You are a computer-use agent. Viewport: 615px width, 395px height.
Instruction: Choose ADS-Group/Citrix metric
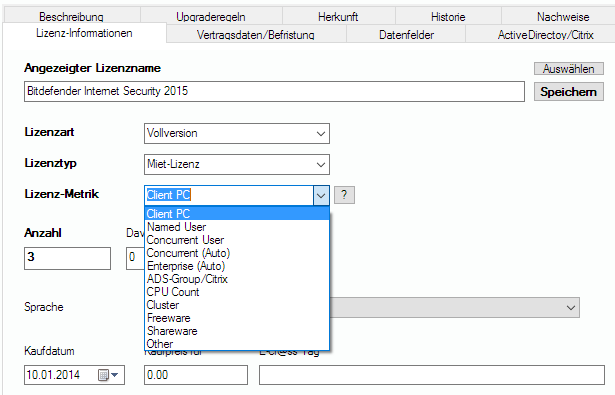click(x=237, y=279)
